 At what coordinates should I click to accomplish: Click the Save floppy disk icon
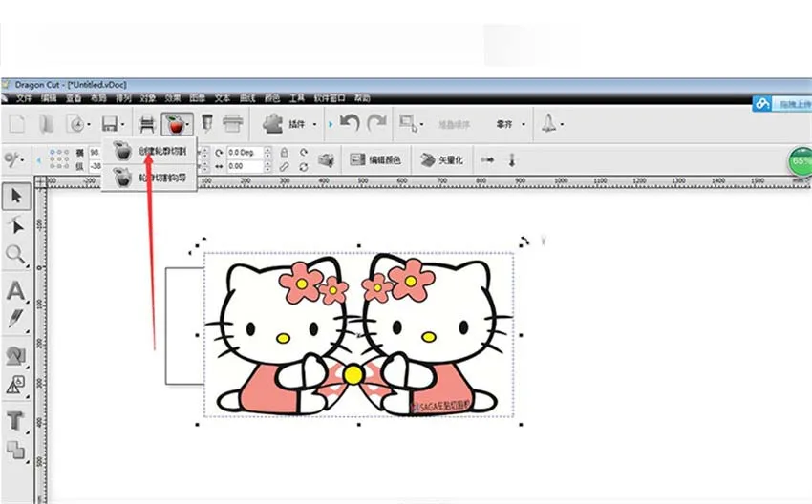tap(110, 124)
